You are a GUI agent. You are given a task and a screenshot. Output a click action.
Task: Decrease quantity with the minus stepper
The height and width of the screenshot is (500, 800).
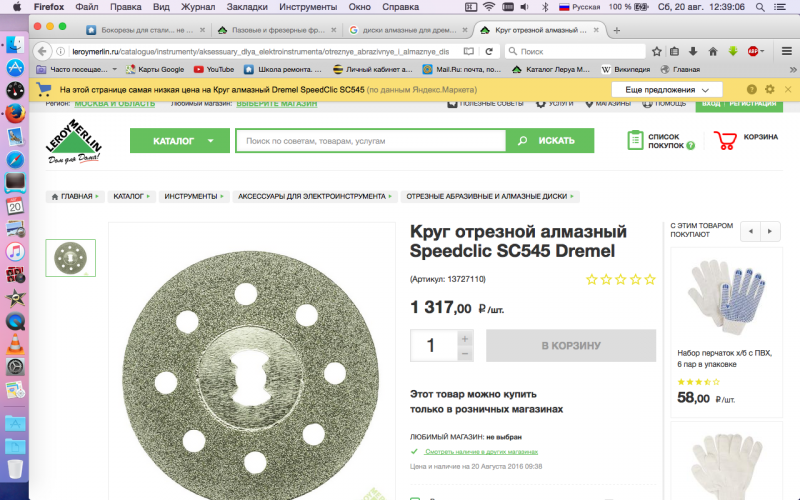[465, 354]
